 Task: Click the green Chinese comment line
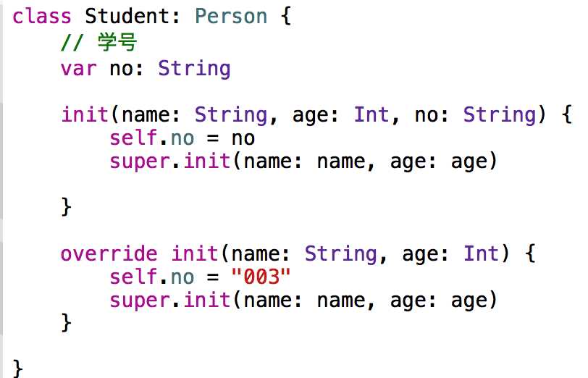click(98, 42)
